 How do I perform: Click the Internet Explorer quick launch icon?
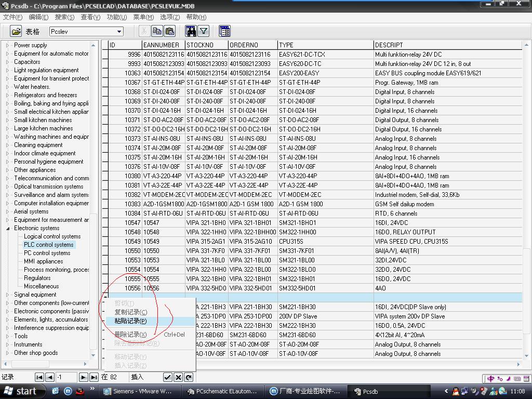click(x=56, y=391)
